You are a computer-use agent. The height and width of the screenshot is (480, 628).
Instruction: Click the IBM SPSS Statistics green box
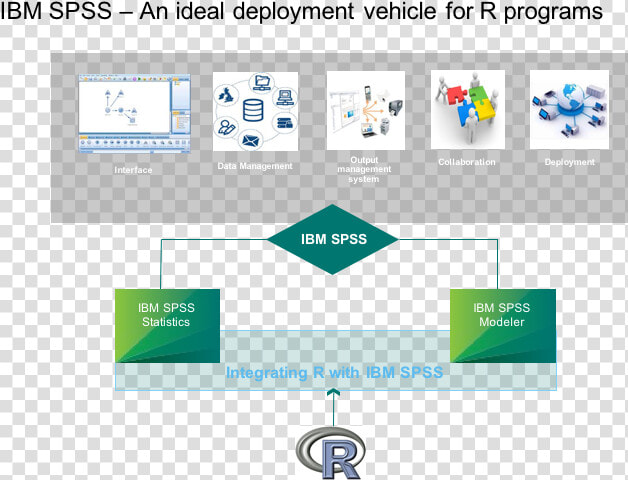167,326
